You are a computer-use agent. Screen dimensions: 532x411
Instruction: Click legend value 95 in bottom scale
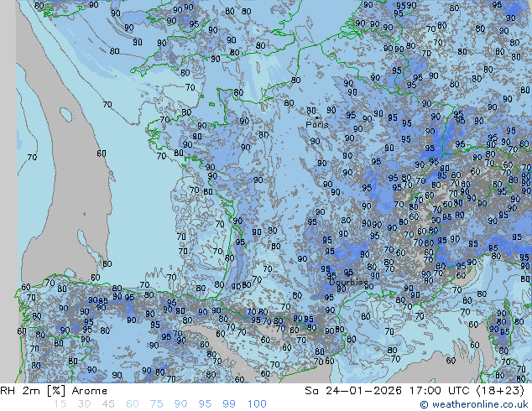pos(205,404)
